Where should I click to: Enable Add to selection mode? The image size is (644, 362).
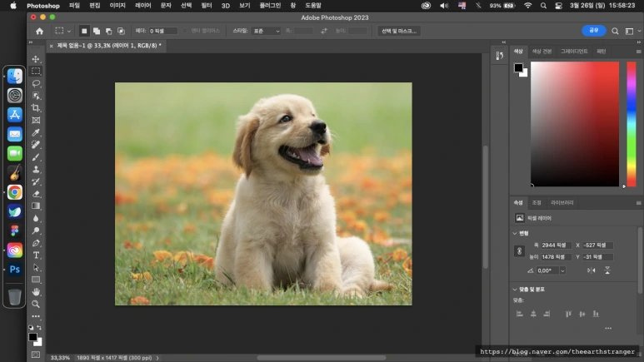point(97,31)
